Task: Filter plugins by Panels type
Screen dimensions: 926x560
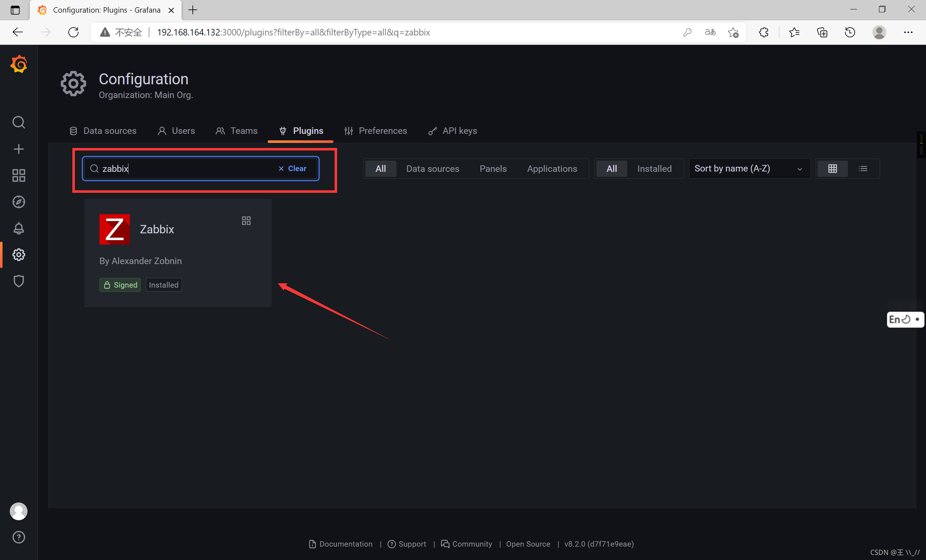Action: click(x=493, y=169)
